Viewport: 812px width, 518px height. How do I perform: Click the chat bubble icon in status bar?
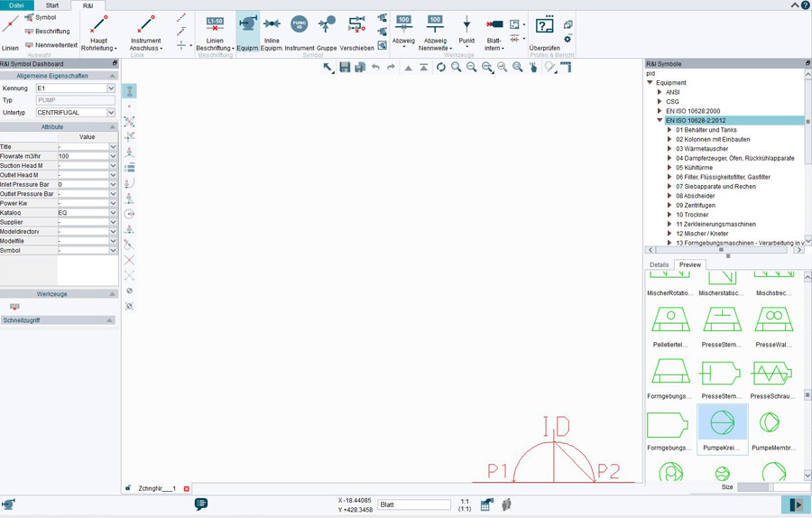(x=201, y=504)
